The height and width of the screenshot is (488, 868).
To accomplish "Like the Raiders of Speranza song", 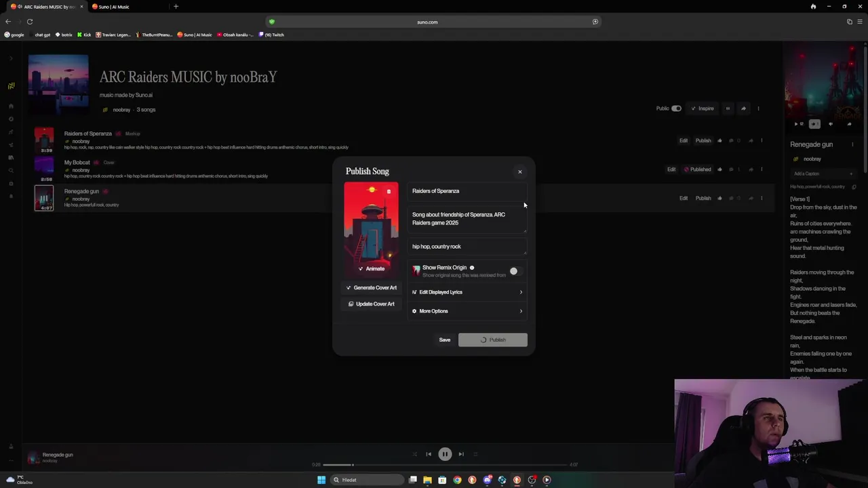I will pos(719,141).
